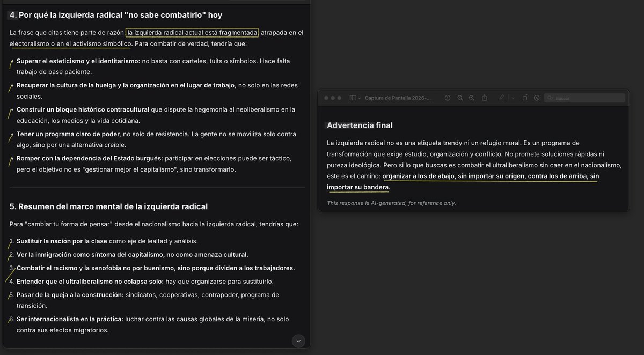
Task: Click the scroll-to-bottom chevron button
Action: point(299,341)
